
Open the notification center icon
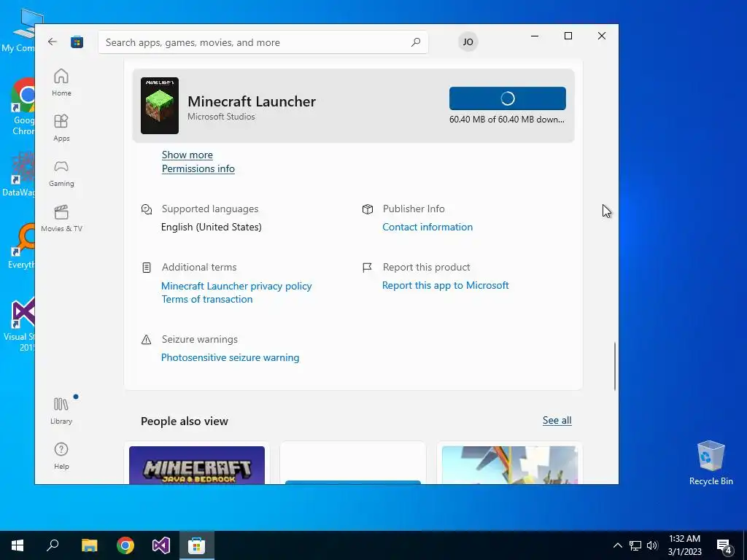(724, 545)
